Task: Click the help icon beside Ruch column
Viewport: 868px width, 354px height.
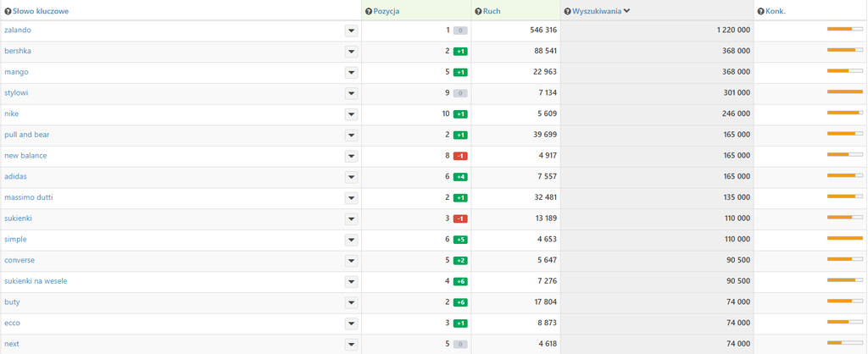Action: point(478,11)
